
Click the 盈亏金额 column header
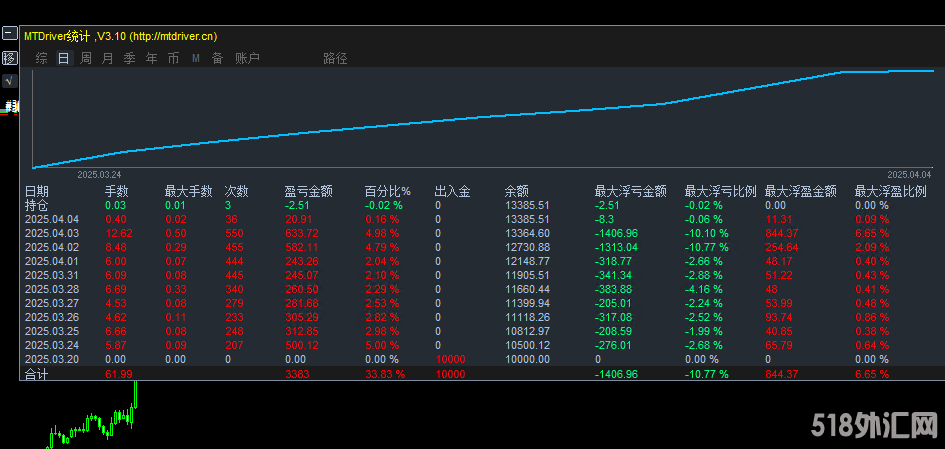(305, 191)
